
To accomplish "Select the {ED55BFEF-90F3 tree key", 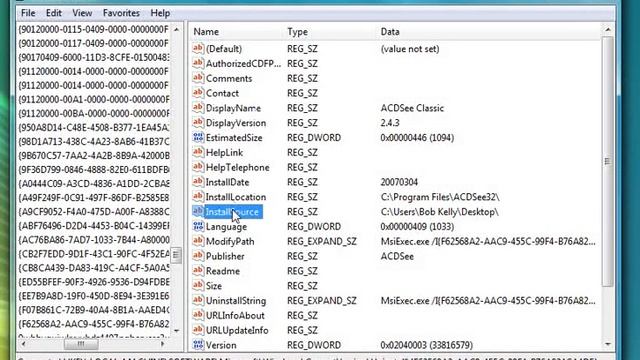I will 93,282.
